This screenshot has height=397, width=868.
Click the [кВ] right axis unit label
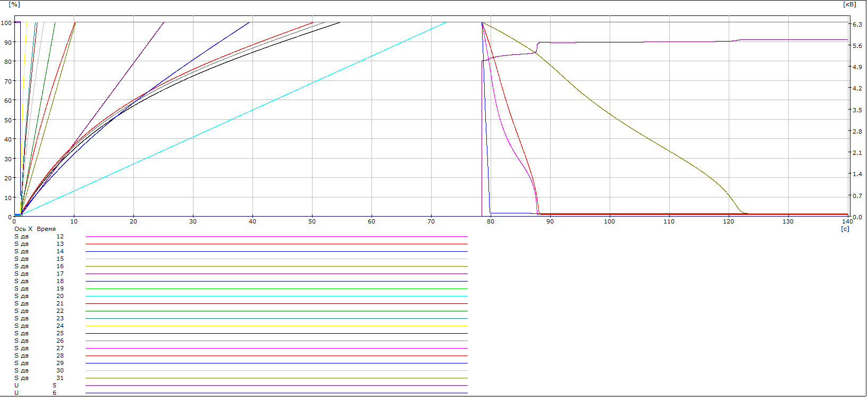pos(849,4)
